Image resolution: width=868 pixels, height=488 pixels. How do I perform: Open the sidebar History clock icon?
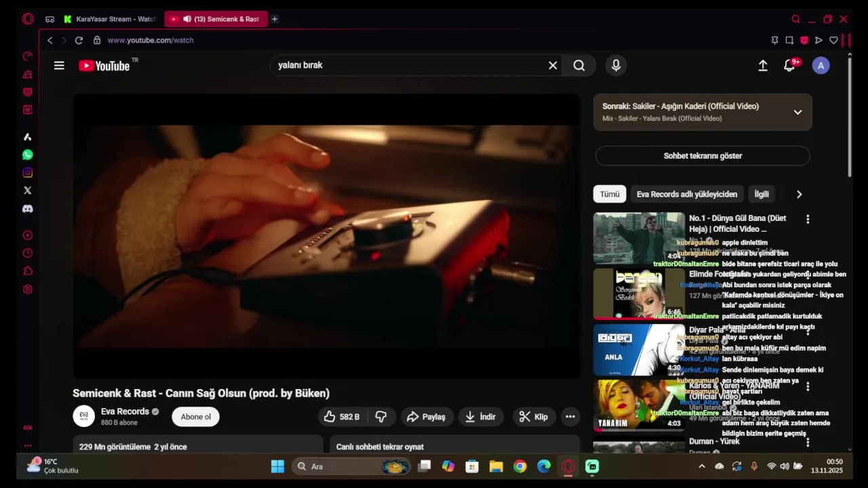pyautogui.click(x=28, y=253)
